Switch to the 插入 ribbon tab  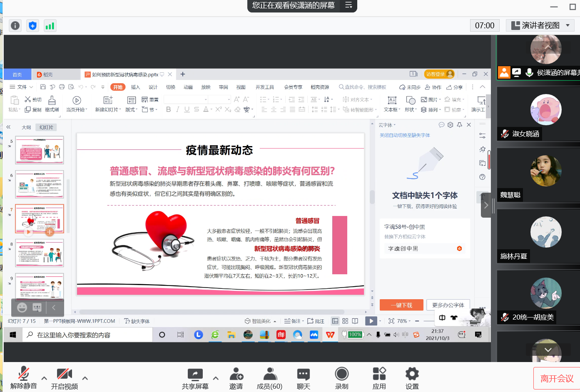[135, 87]
